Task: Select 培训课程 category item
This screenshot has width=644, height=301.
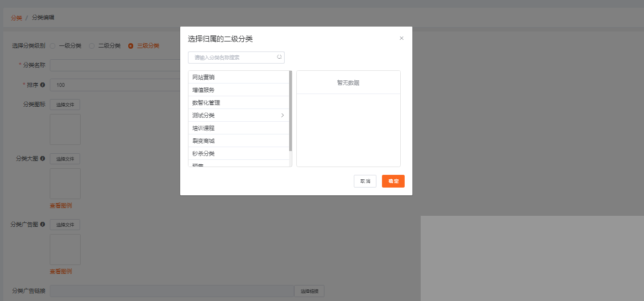Action: [203, 128]
